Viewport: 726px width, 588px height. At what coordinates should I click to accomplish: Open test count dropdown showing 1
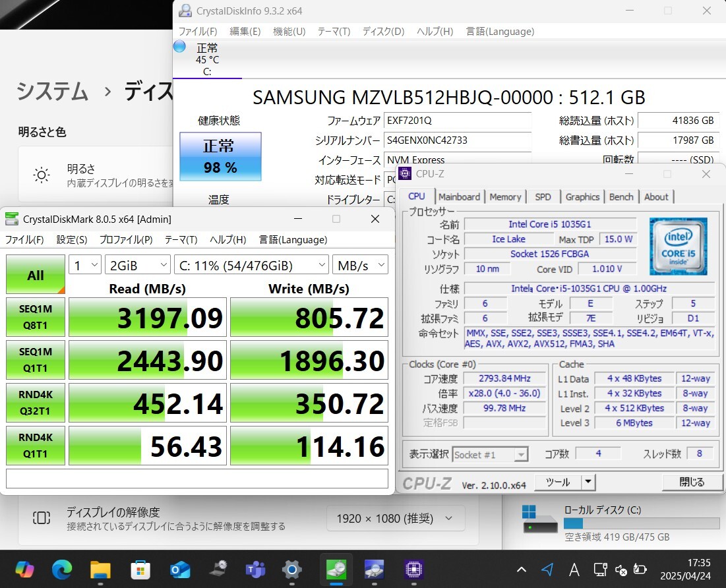click(85, 265)
